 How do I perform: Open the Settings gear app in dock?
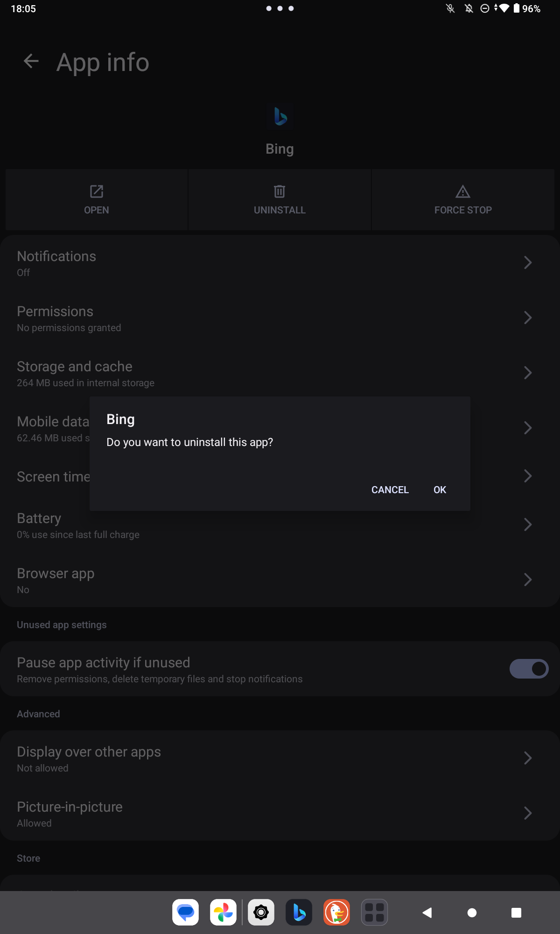(x=261, y=912)
